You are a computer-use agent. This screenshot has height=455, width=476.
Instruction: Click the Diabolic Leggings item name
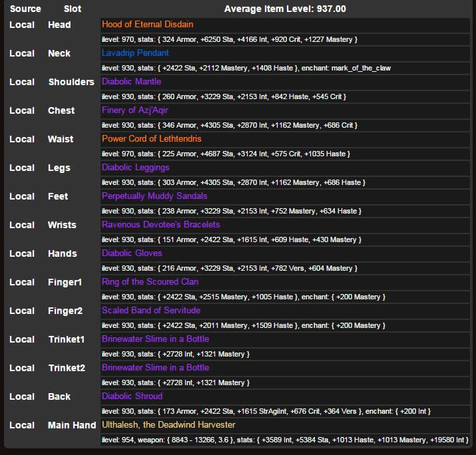(135, 168)
